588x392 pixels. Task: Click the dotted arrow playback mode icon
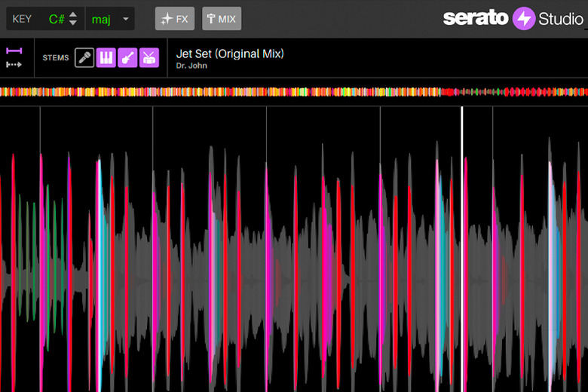14,65
